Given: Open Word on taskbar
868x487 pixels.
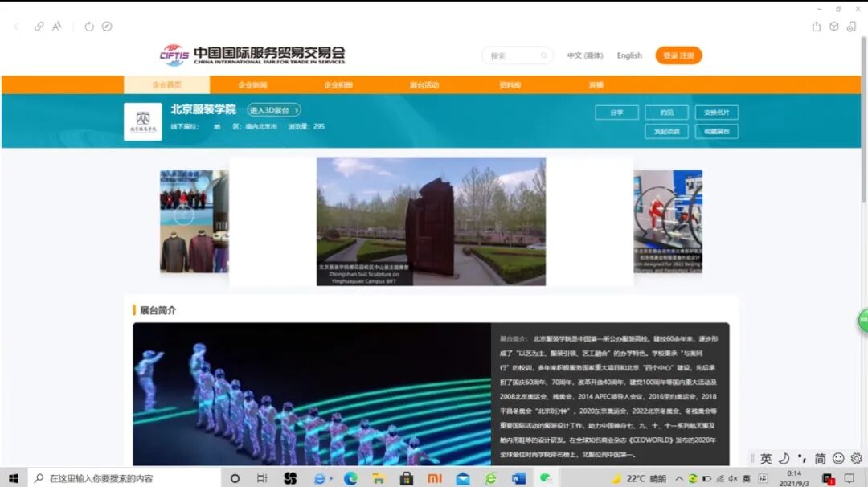Looking at the screenshot, I should click(x=518, y=478).
